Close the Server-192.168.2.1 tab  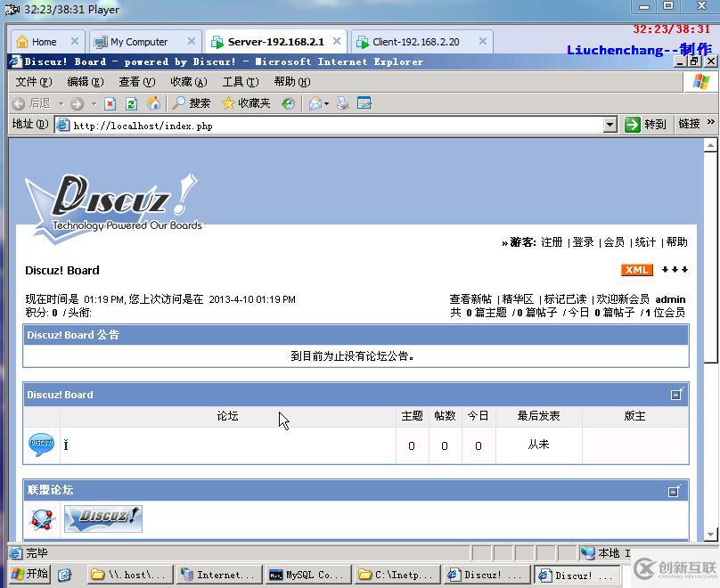337,41
